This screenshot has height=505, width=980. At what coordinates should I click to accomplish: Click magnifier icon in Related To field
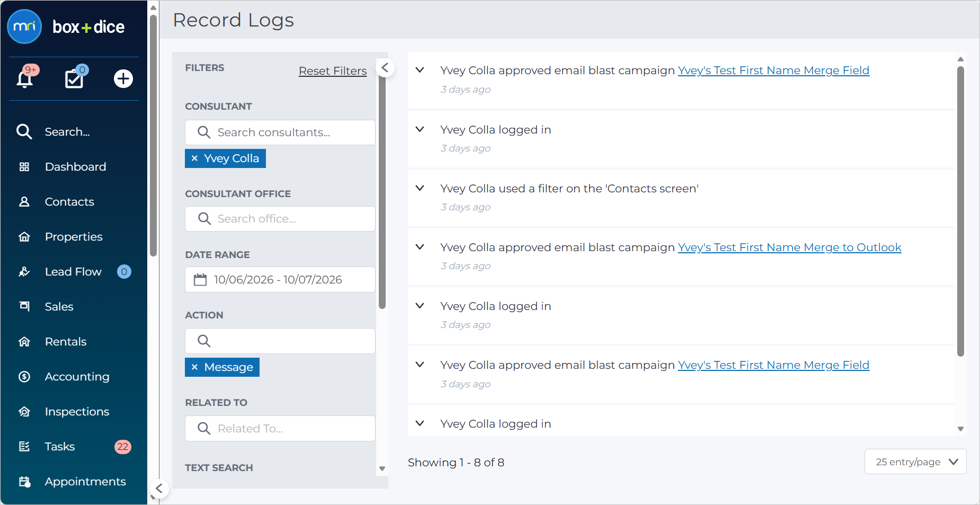204,429
